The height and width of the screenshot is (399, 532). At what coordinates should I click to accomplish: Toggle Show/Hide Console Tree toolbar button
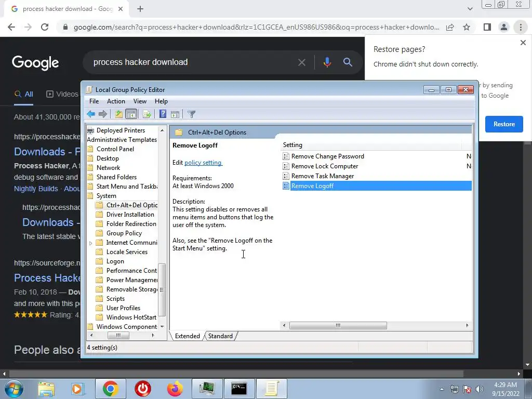tap(131, 114)
